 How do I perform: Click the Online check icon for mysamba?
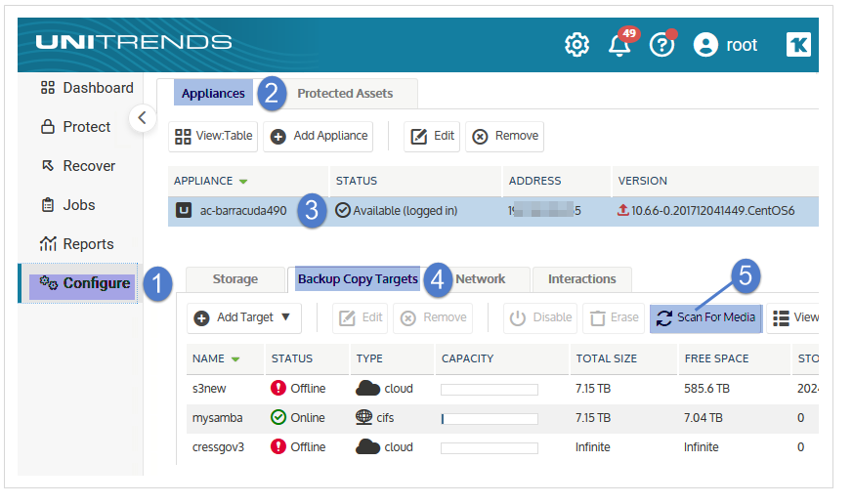[278, 417]
